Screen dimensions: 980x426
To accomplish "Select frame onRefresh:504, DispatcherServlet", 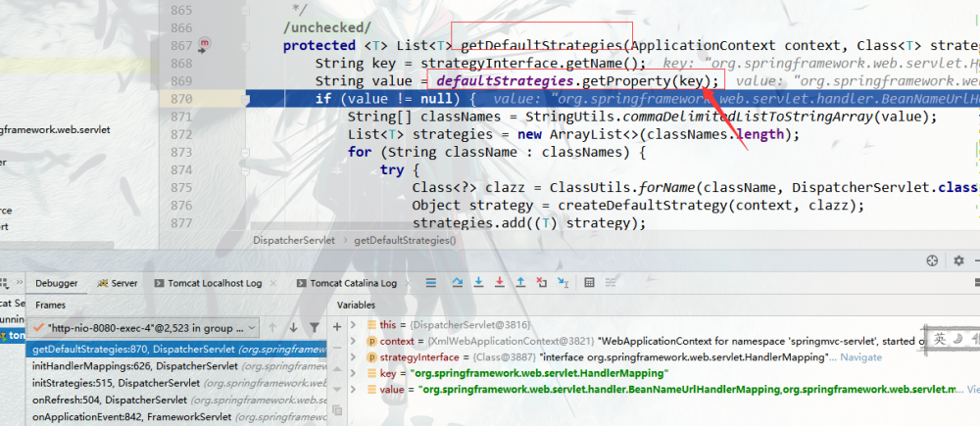I will point(176,400).
